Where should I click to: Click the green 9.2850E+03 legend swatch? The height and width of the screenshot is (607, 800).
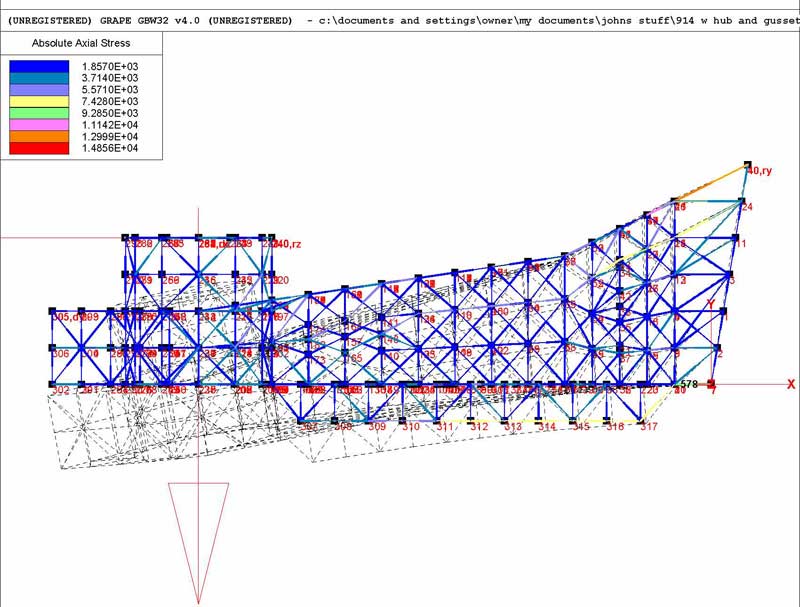click(39, 113)
